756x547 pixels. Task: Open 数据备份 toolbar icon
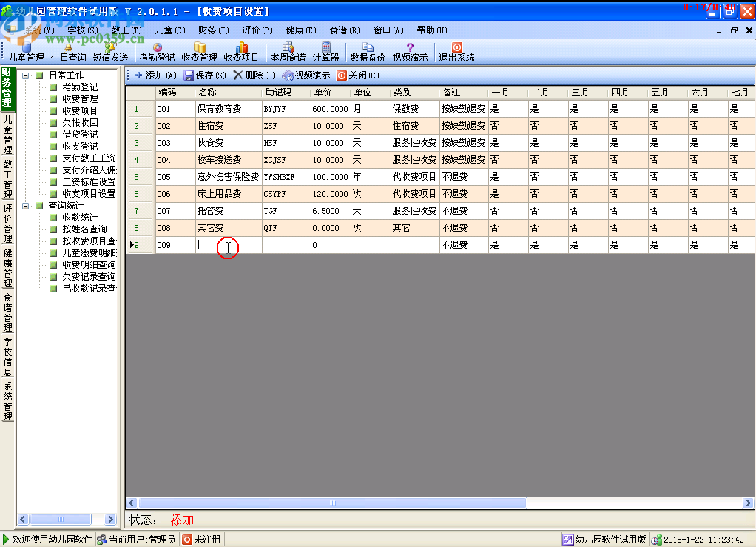[x=368, y=52]
